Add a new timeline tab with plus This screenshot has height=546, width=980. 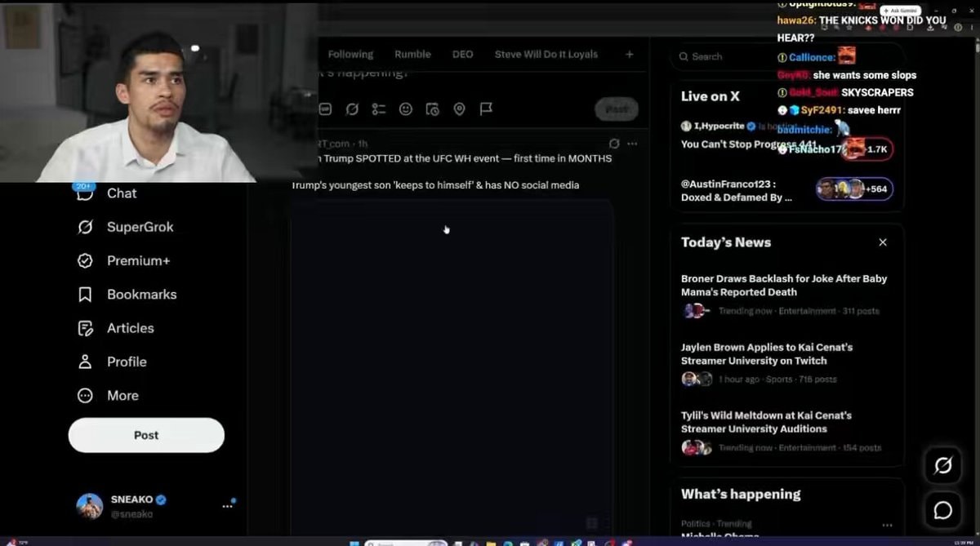[629, 55]
